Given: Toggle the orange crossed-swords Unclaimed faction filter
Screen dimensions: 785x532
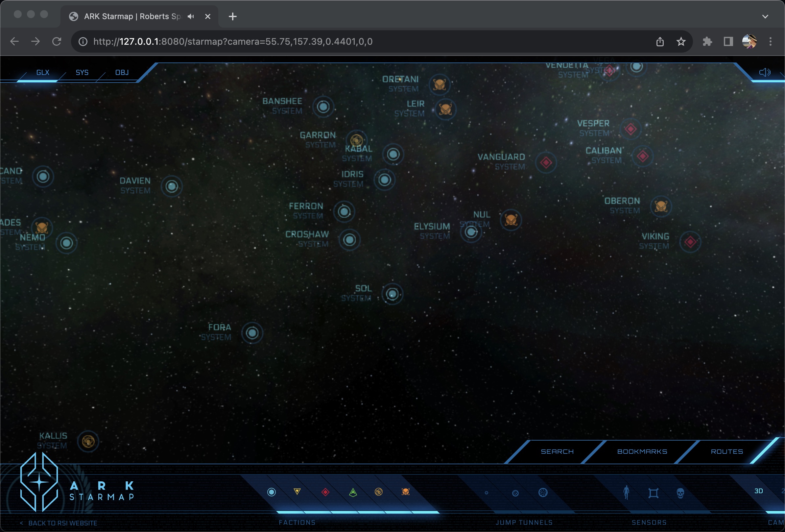Looking at the screenshot, I should [405, 492].
